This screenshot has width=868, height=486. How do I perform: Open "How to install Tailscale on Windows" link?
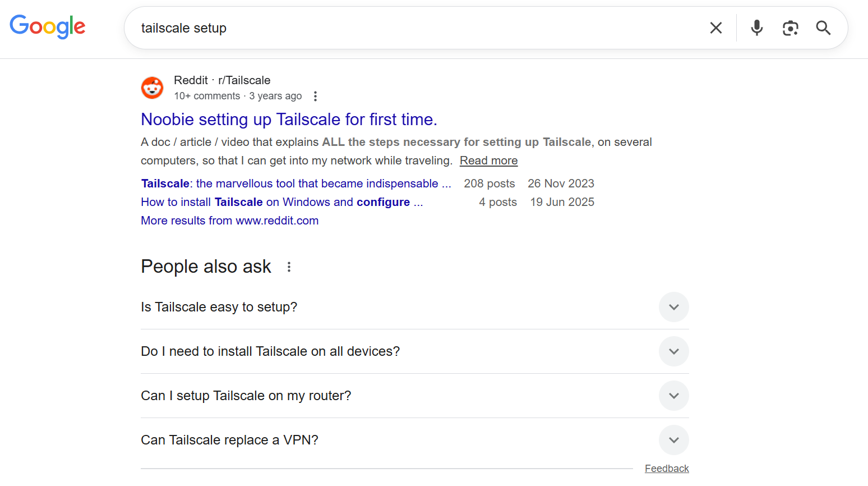point(281,202)
